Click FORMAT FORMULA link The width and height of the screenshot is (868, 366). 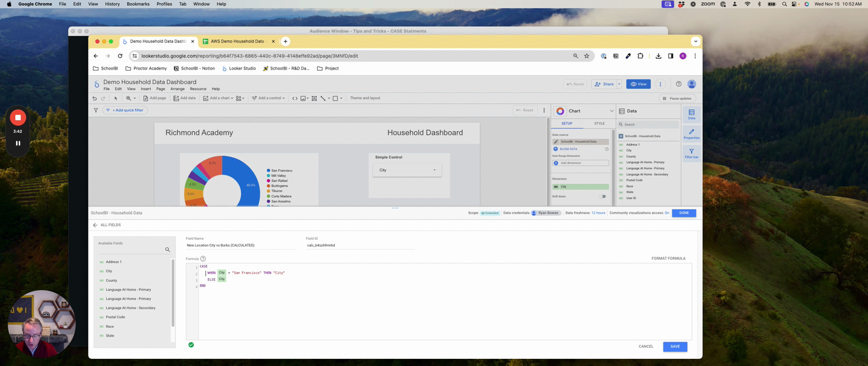668,259
